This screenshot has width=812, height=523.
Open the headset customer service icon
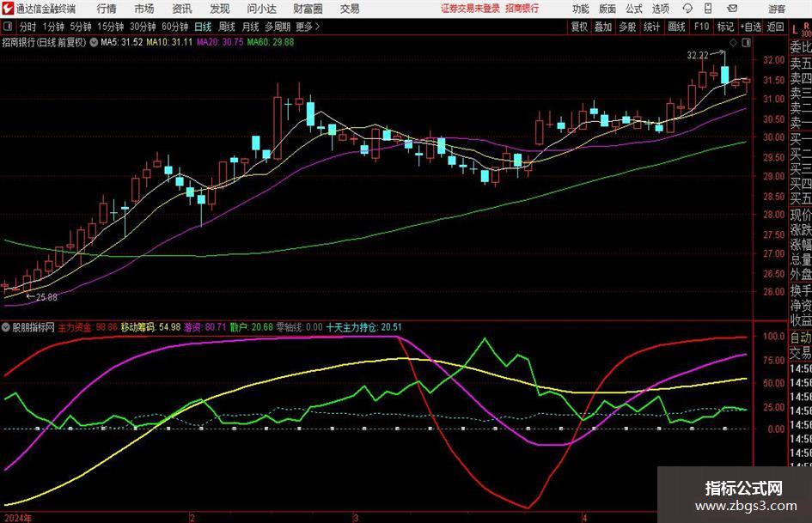[x=687, y=9]
